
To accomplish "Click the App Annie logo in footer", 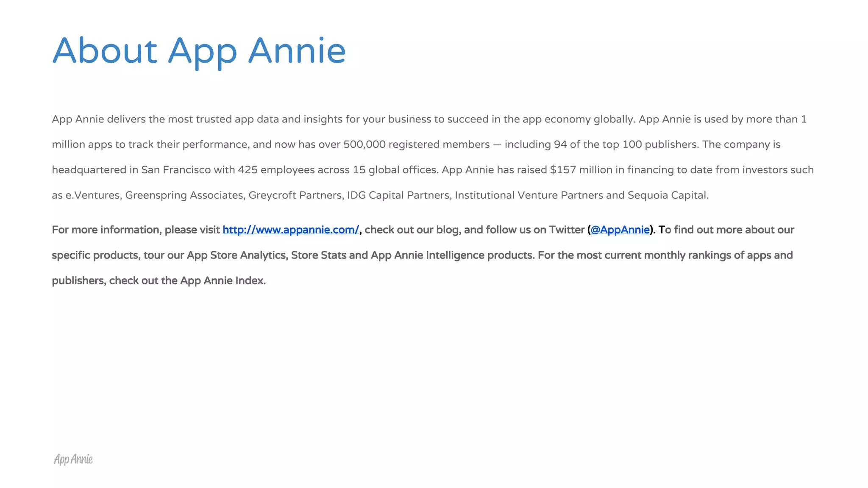I will coord(73,459).
